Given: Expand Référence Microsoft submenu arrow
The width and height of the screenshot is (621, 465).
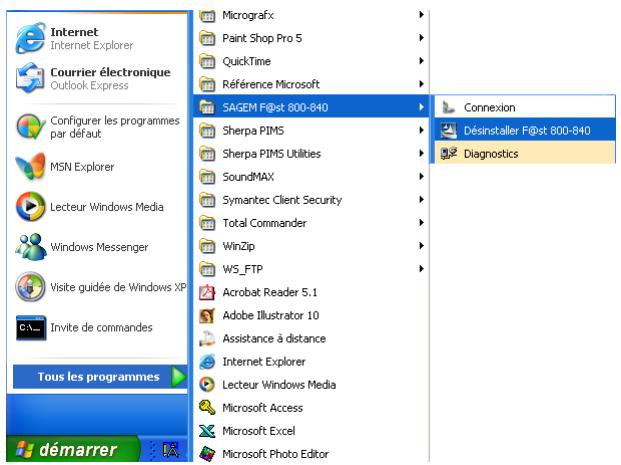Looking at the screenshot, I should [421, 84].
